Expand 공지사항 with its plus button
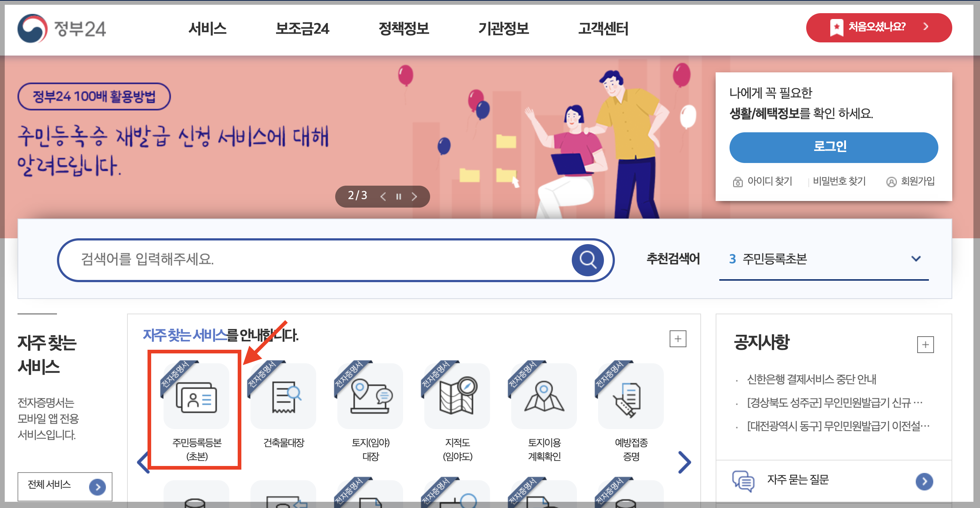The width and height of the screenshot is (980, 508). point(925,345)
